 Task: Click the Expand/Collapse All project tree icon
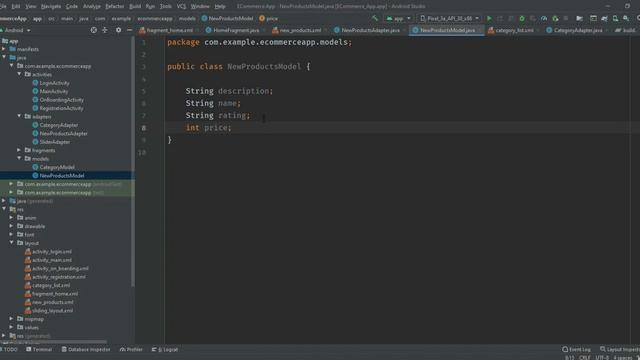coord(105,30)
